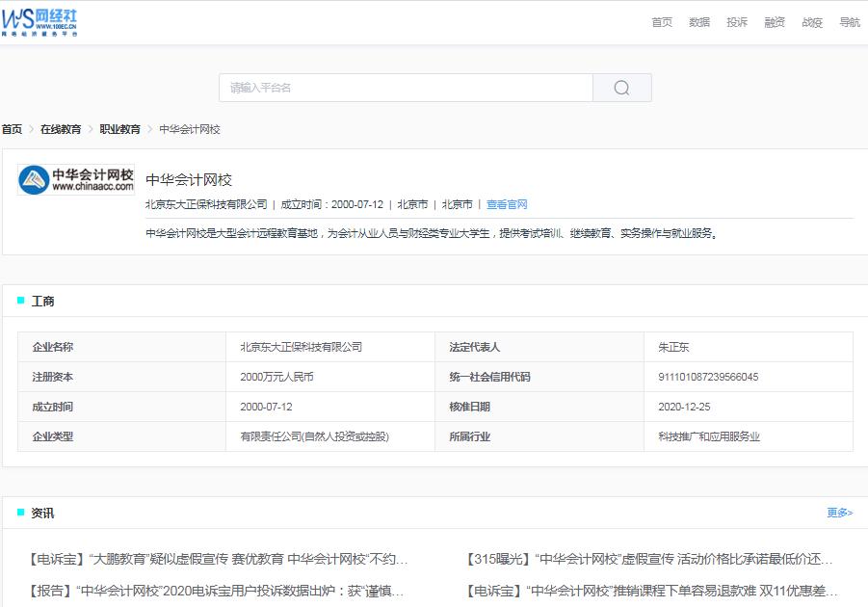Open the 战疫 navigation item

810,21
